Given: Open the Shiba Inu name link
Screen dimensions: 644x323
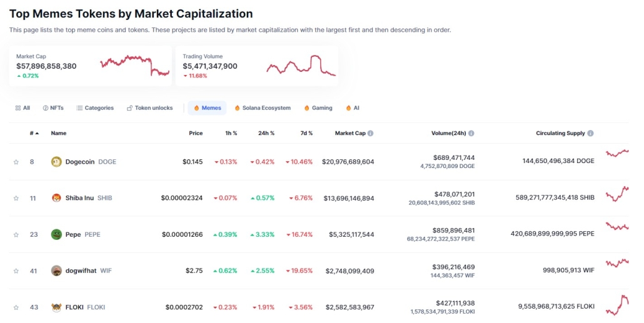Looking at the screenshot, I should [x=79, y=198].
